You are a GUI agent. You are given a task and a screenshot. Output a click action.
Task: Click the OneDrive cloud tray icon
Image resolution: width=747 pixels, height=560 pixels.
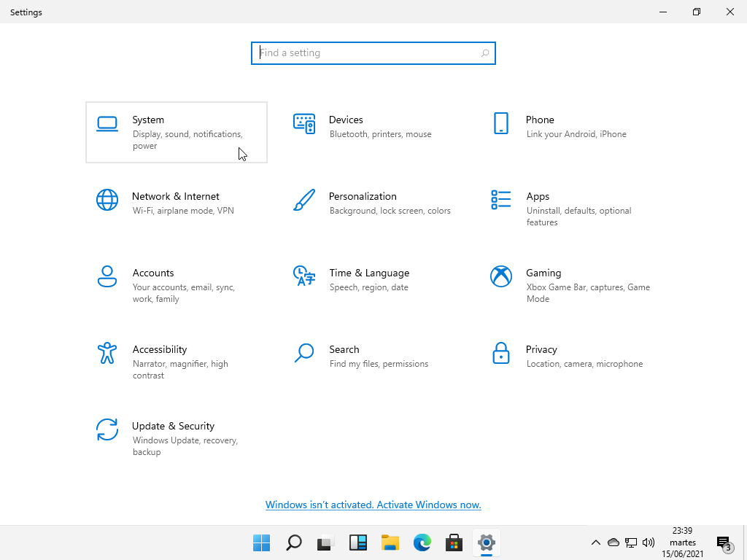pos(614,542)
